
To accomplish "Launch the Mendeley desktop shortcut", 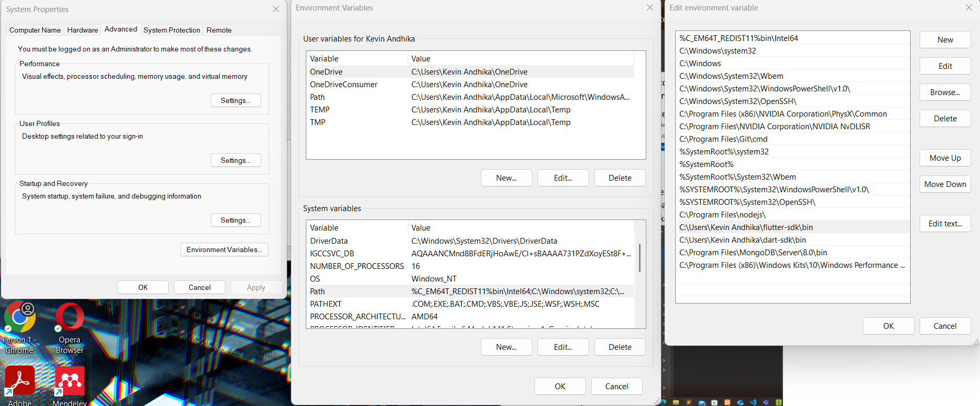I will click(69, 382).
